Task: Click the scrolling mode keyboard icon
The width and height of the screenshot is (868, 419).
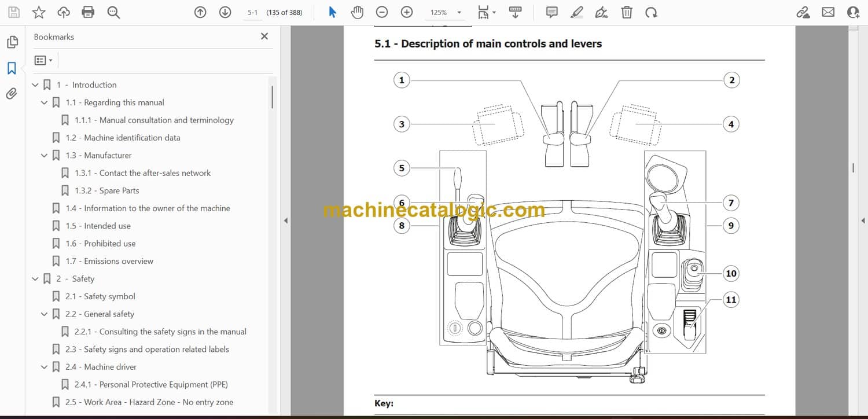Action: click(x=515, y=12)
